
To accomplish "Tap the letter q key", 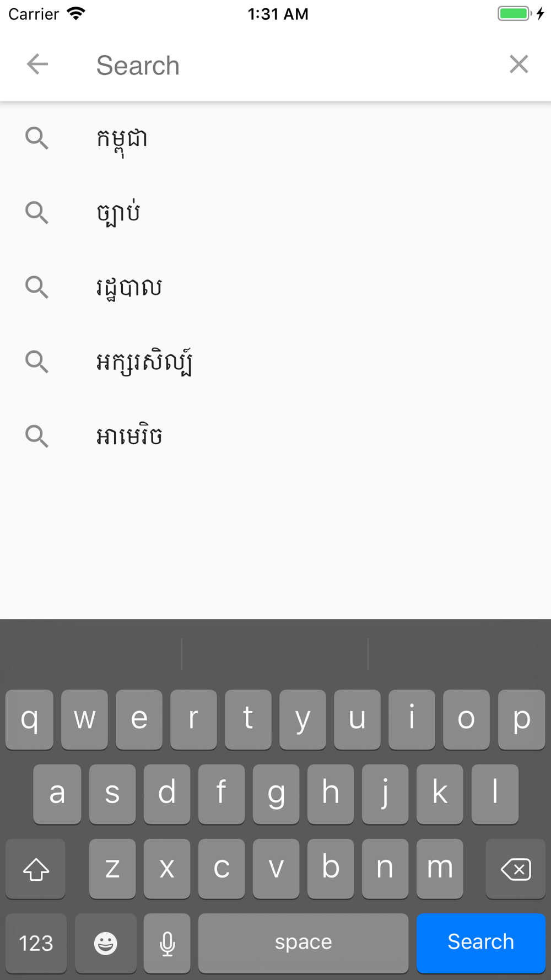I will point(29,719).
